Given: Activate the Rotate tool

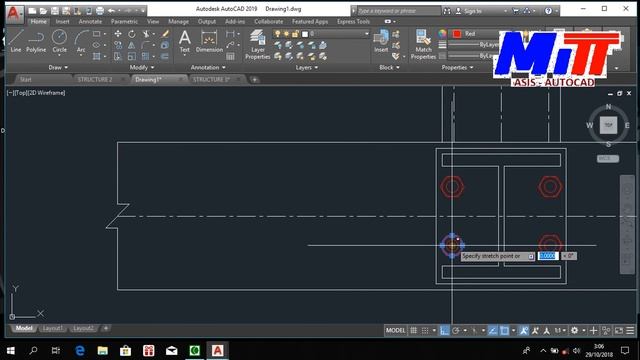Looking at the screenshot, I should (x=131, y=34).
